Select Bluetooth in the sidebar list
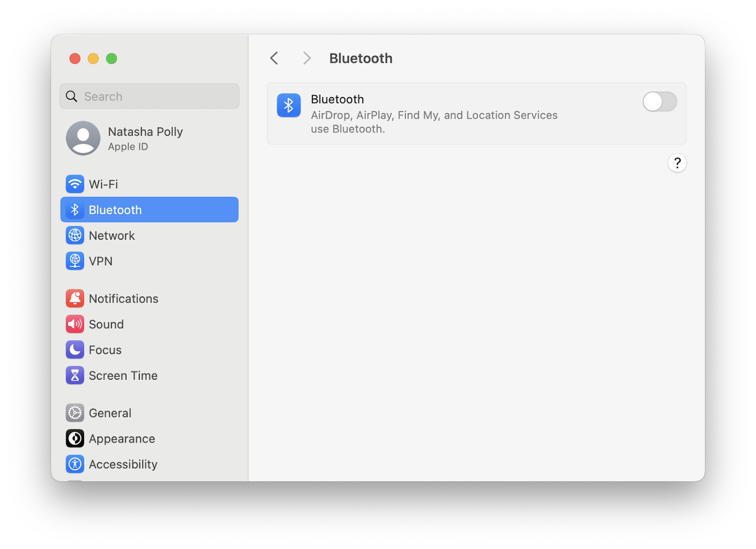This screenshot has height=549, width=756. pyautogui.click(x=115, y=209)
